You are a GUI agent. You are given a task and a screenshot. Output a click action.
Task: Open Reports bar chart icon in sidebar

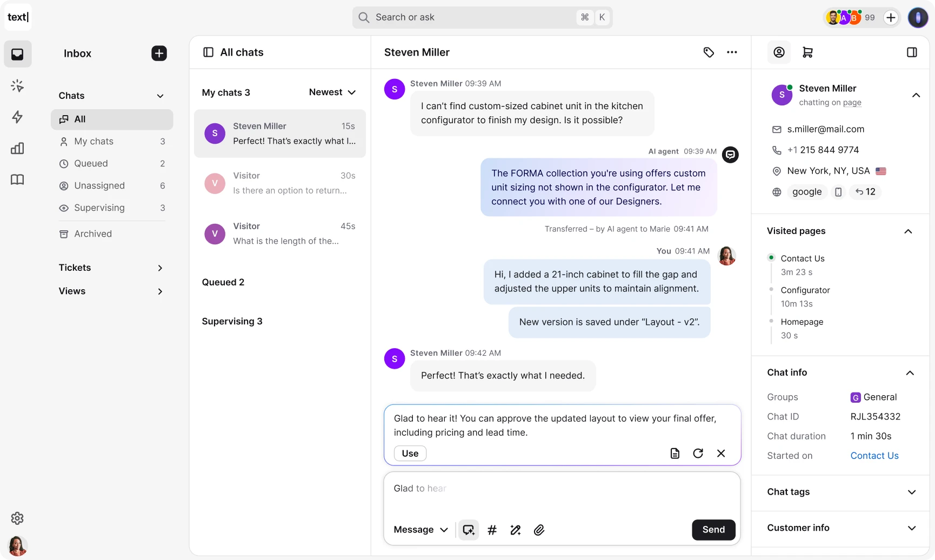point(17,148)
